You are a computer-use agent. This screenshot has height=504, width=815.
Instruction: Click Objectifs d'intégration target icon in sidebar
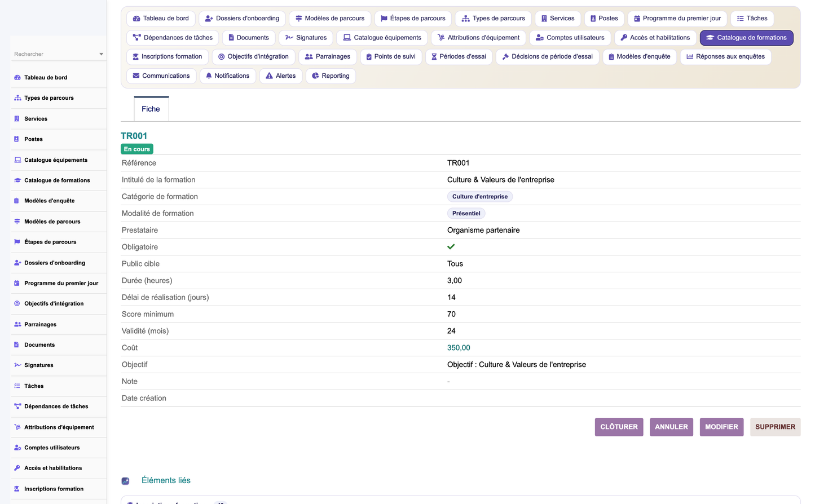coord(17,303)
